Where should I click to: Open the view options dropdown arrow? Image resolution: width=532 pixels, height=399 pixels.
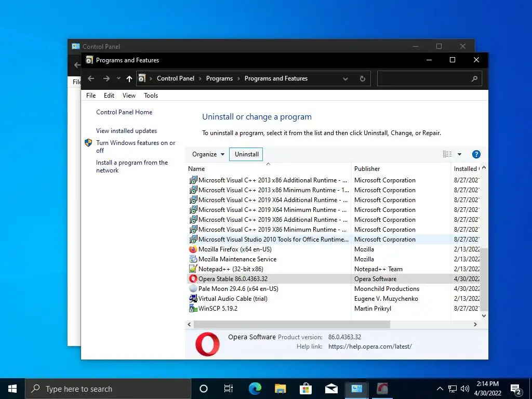(459, 154)
